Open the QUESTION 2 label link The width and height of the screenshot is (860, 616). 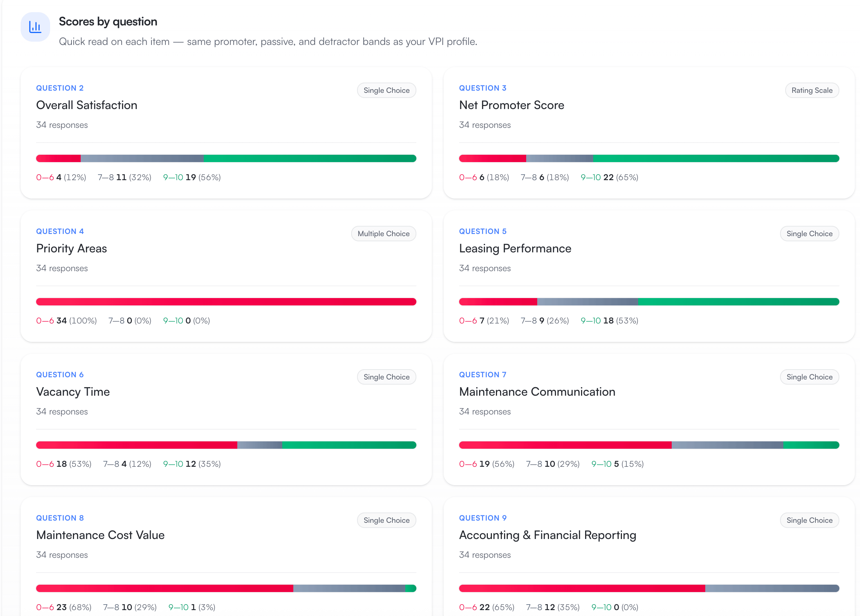60,88
